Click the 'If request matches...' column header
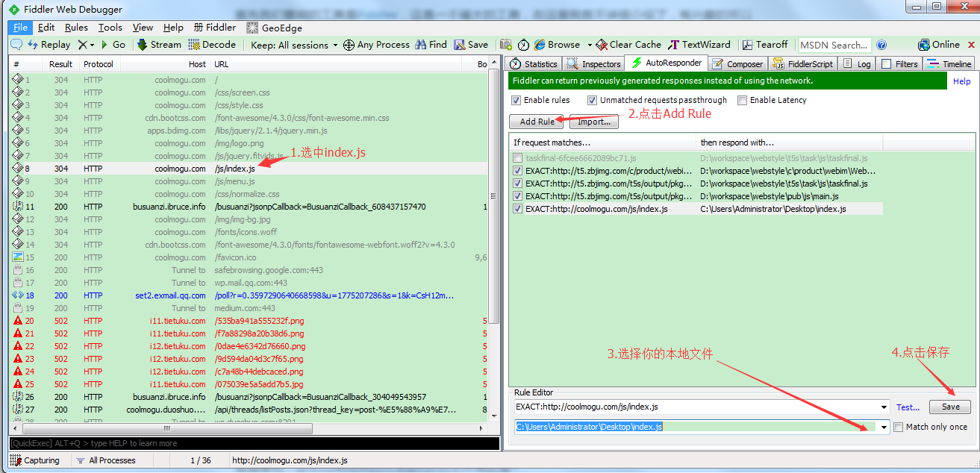This screenshot has height=473, width=980. [603, 142]
